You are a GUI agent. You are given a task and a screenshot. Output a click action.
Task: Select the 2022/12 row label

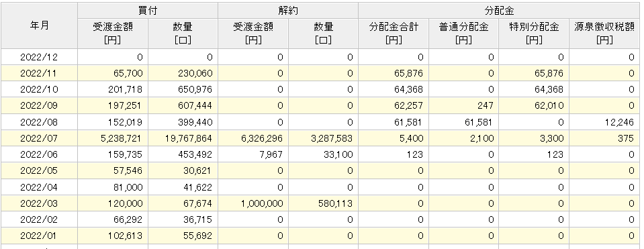39,57
